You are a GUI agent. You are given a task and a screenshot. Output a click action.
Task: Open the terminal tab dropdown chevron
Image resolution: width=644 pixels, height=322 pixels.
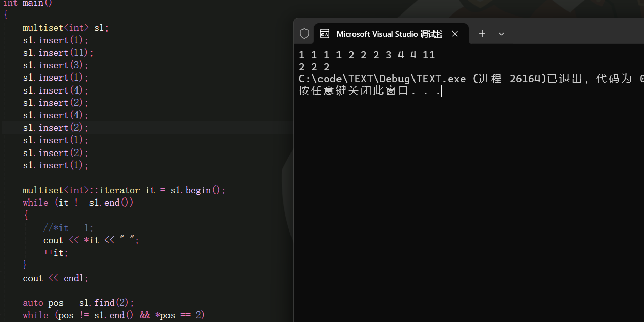pyautogui.click(x=501, y=34)
